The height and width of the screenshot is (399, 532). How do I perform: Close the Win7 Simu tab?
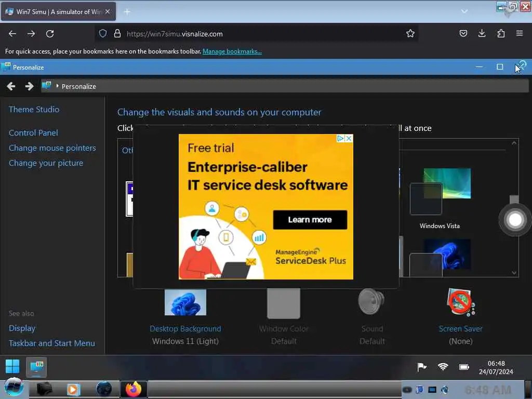pyautogui.click(x=108, y=11)
